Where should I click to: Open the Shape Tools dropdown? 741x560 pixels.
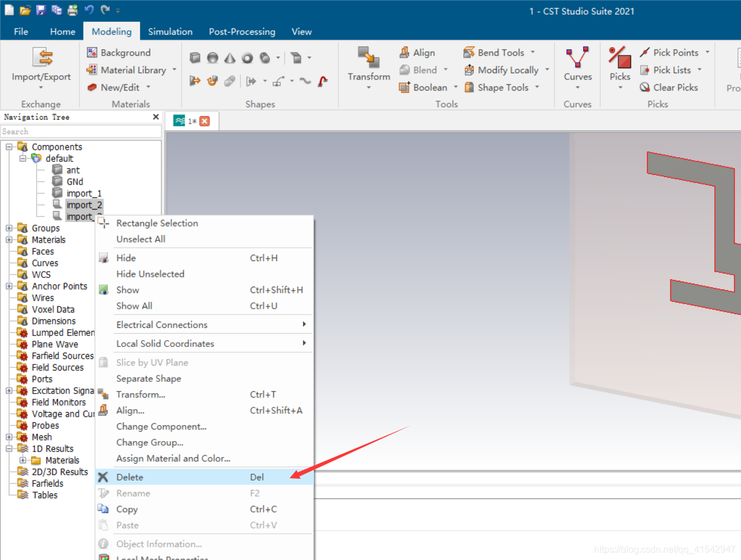[x=537, y=87]
